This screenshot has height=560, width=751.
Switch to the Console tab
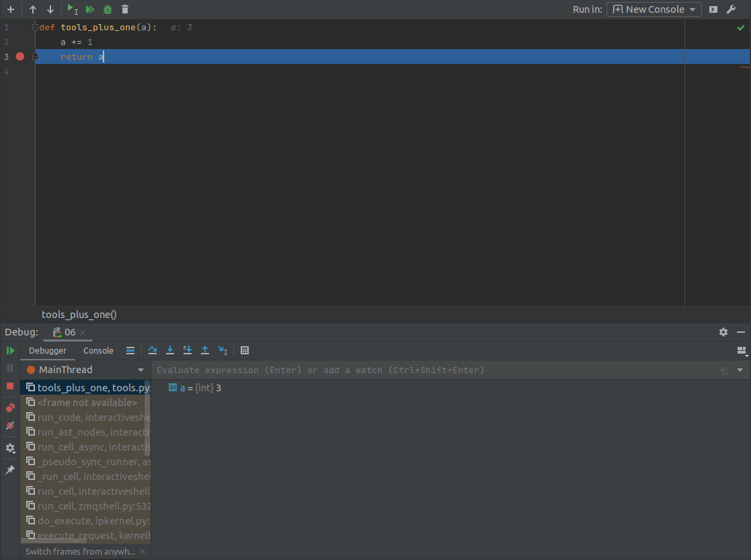point(98,350)
